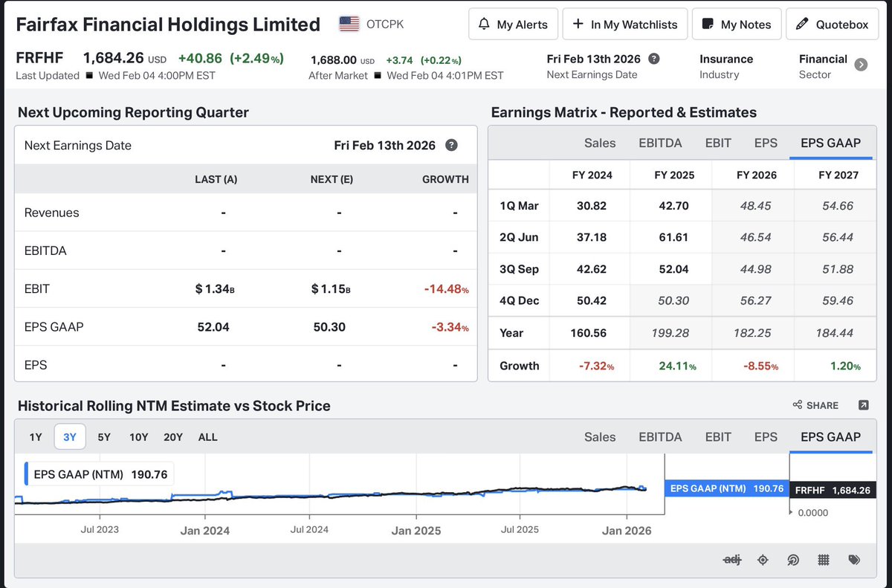Click help icon beside header earnings date
This screenshot has width=892, height=588.
click(653, 59)
